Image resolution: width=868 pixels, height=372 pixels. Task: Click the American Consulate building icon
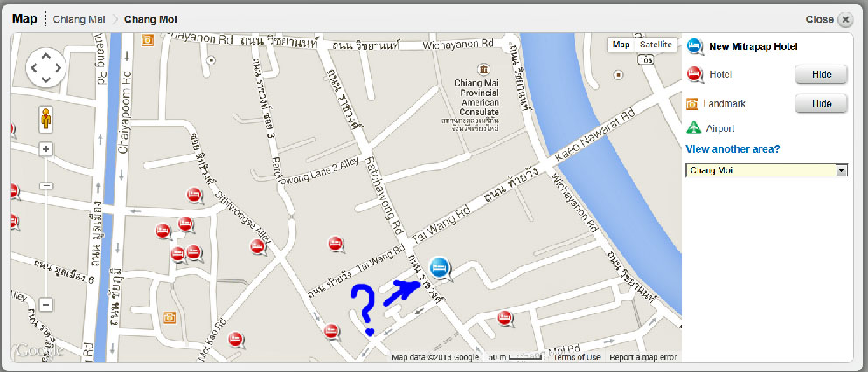484,70
